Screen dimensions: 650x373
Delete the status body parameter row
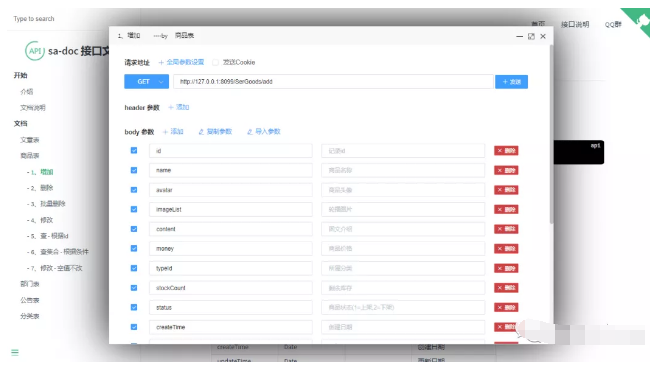coord(506,308)
